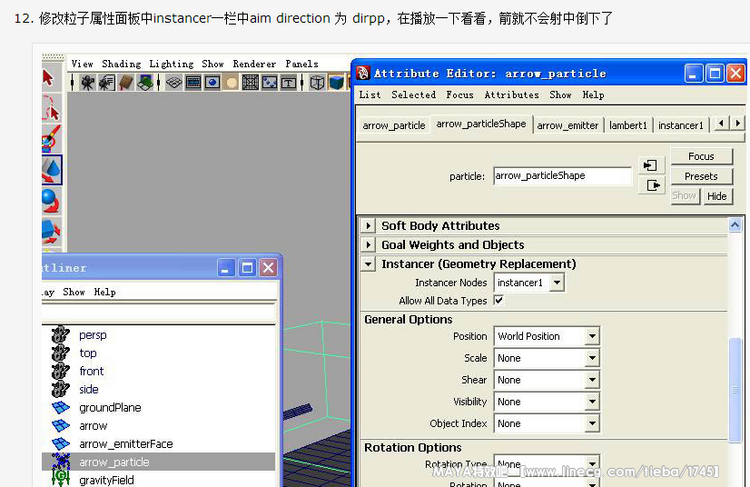Open the Shading menu in viewport

[x=121, y=64]
